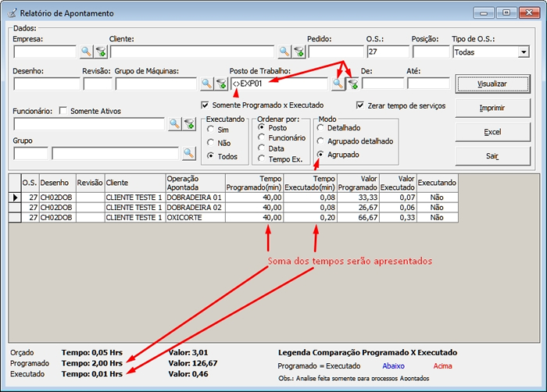
Task: Select the DOBRADEIRA 01 cell
Action: point(195,198)
